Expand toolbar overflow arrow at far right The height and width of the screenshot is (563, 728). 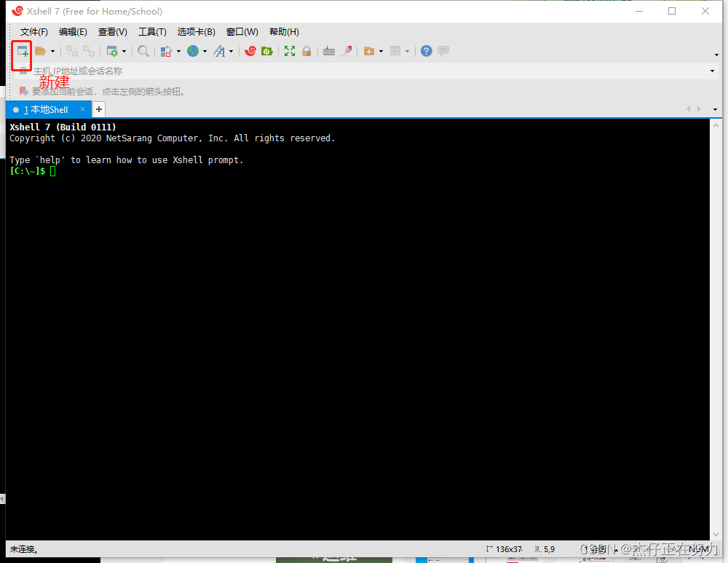point(716,55)
